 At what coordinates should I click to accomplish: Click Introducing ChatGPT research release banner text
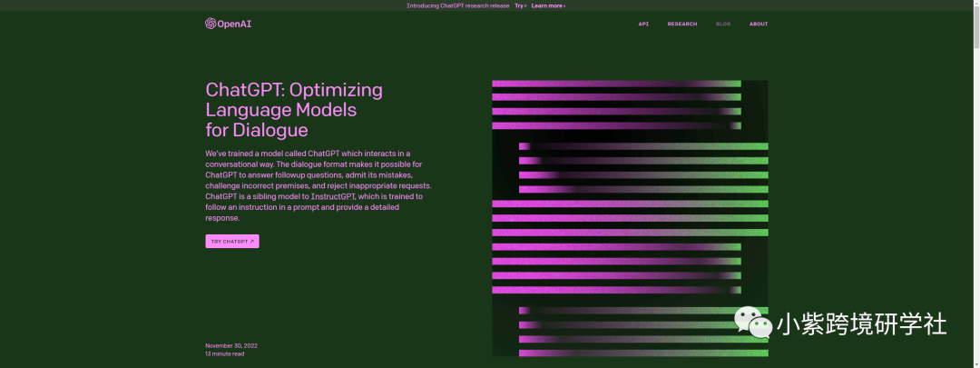pos(457,5)
